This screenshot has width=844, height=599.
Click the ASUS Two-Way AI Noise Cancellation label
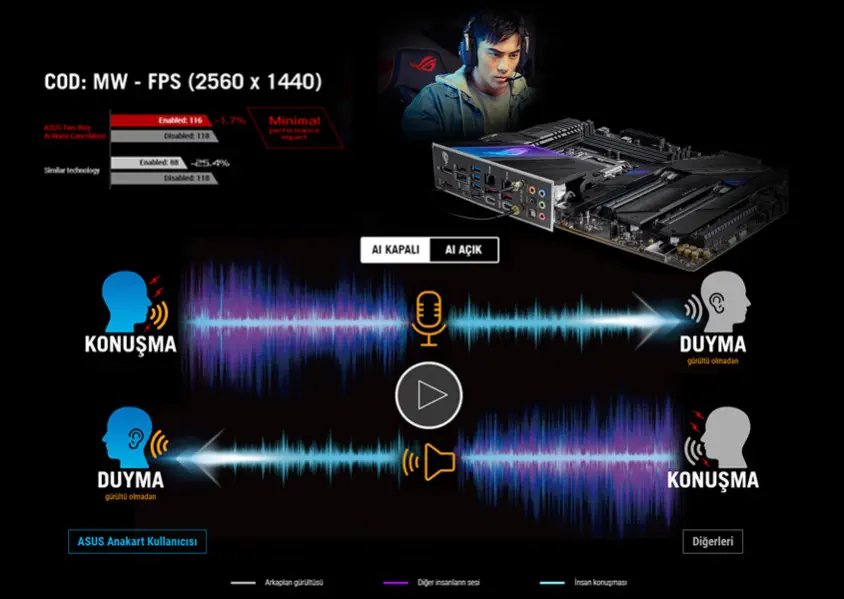coord(75,132)
